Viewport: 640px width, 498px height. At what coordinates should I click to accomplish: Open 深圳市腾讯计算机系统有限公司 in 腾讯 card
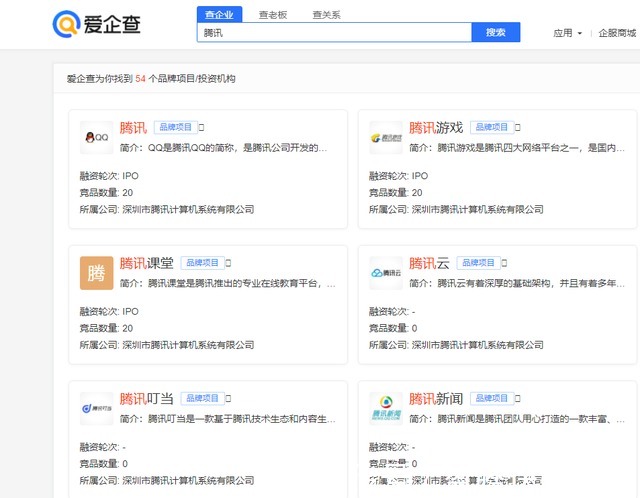[188, 209]
